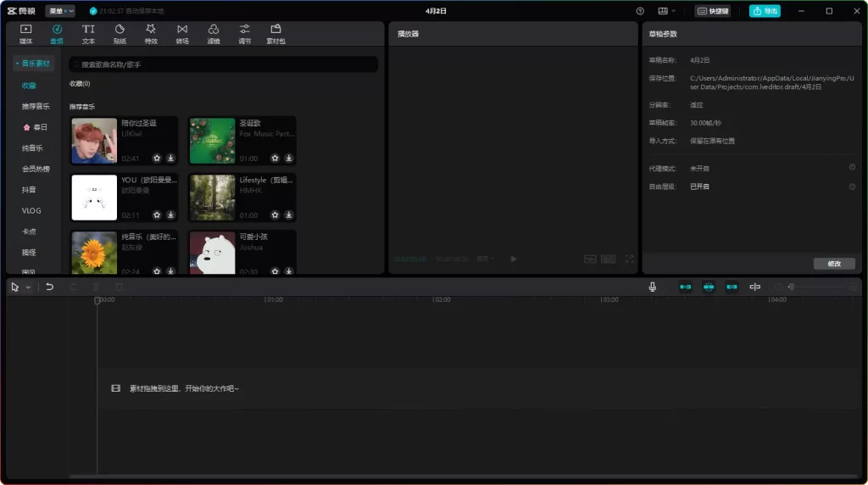Image resolution: width=868 pixels, height=485 pixels.
Task: Click the 导出 export button
Action: point(765,11)
